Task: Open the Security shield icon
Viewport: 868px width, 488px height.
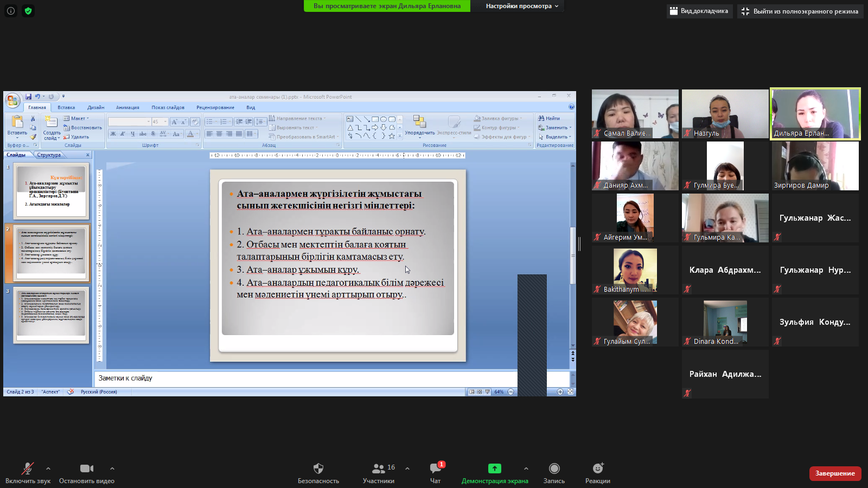Action: [318, 468]
